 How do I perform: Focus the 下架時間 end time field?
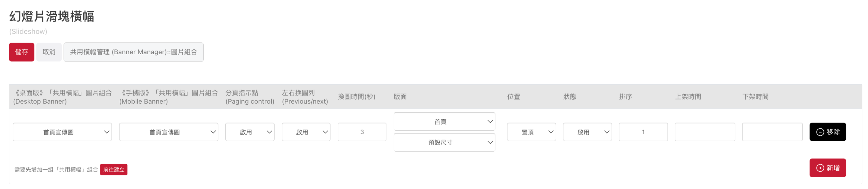point(772,132)
